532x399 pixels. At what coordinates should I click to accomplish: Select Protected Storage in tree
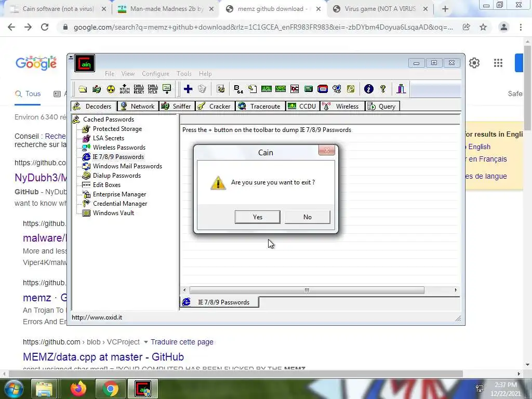(117, 129)
